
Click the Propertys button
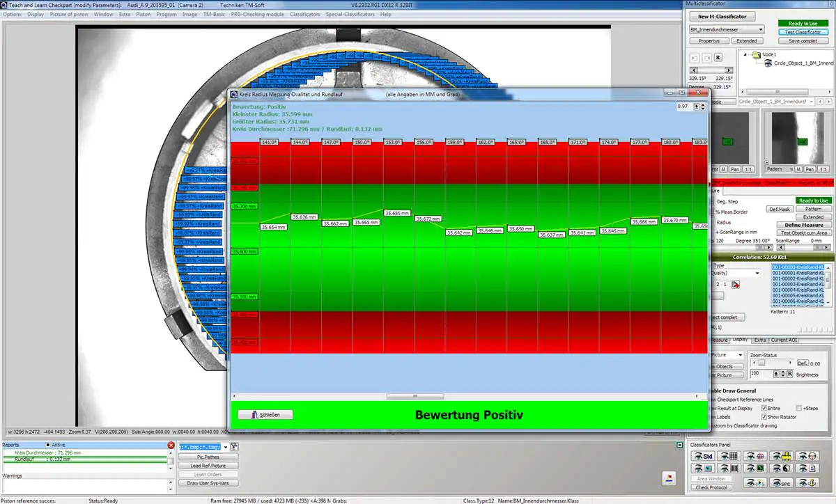coord(709,41)
